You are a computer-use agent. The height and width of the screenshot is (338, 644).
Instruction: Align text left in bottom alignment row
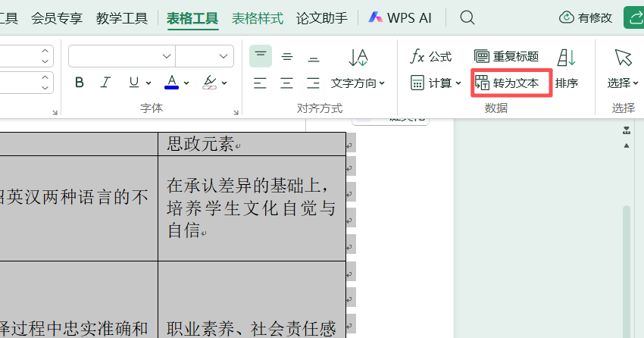point(260,83)
